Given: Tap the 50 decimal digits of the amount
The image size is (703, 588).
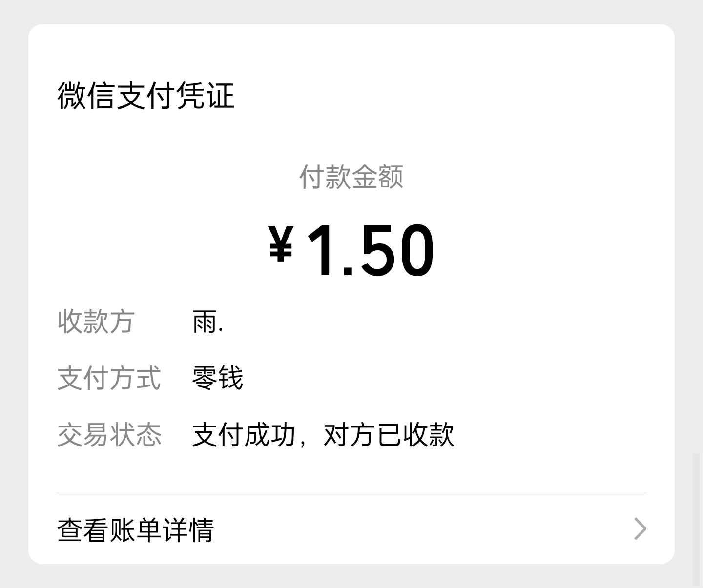Looking at the screenshot, I should pos(395,250).
